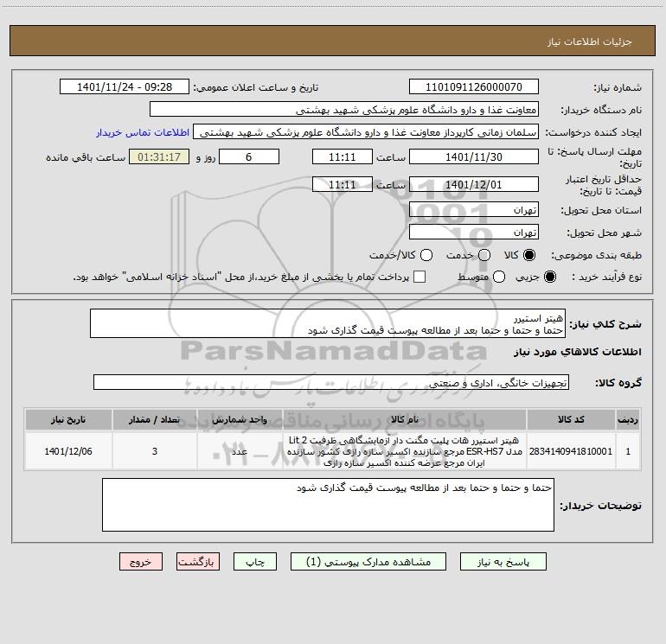Open مشاهده مدارک پیوستی (1) button
666x644 pixels.
(368, 562)
